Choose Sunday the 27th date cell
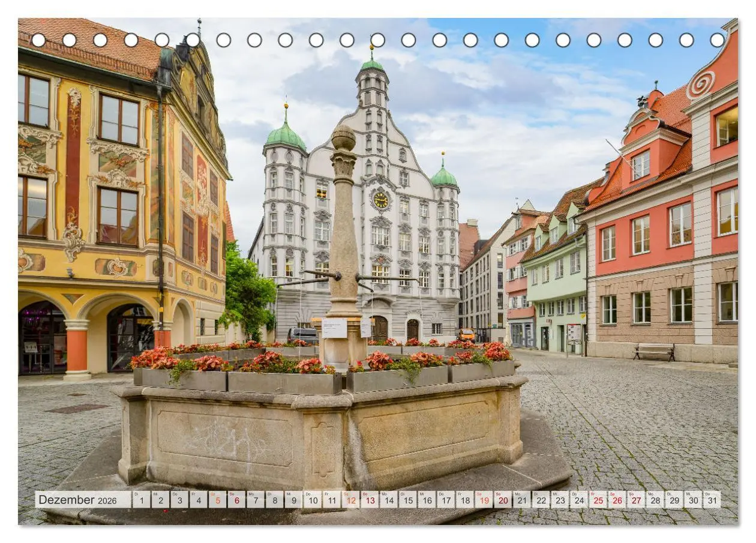756x543 pixels. [x=635, y=500]
